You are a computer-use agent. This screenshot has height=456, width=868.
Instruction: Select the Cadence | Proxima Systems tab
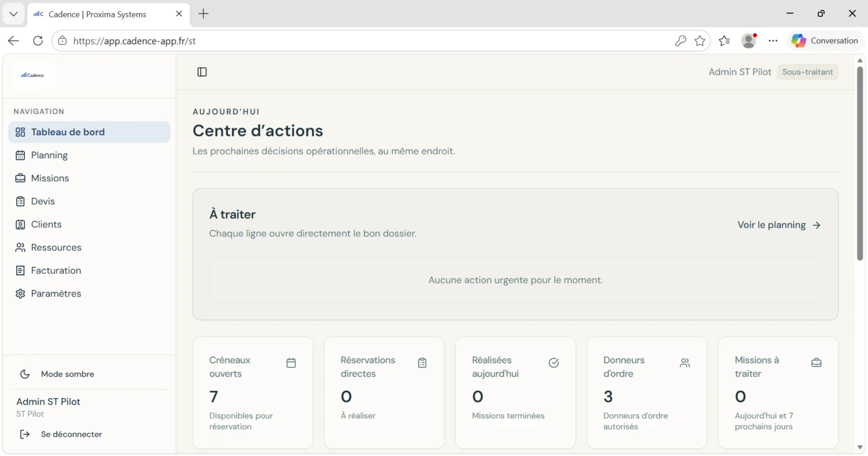click(x=108, y=14)
